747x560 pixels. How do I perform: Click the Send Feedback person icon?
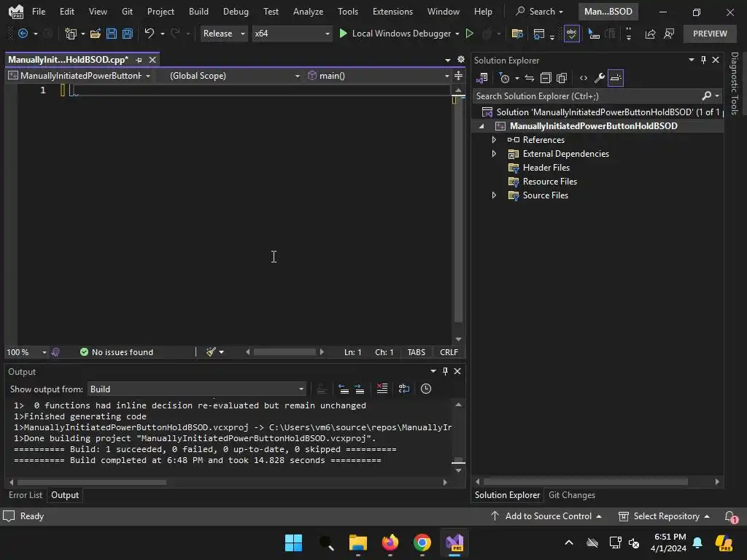click(669, 34)
